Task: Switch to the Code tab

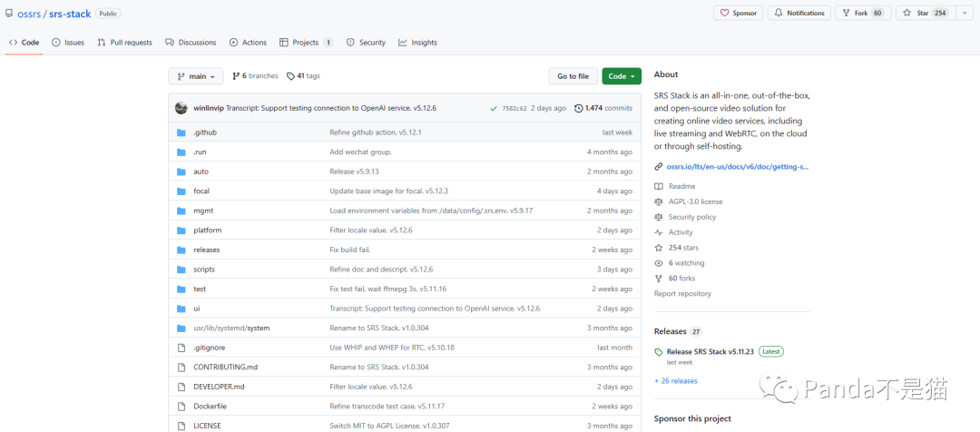Action: point(24,43)
